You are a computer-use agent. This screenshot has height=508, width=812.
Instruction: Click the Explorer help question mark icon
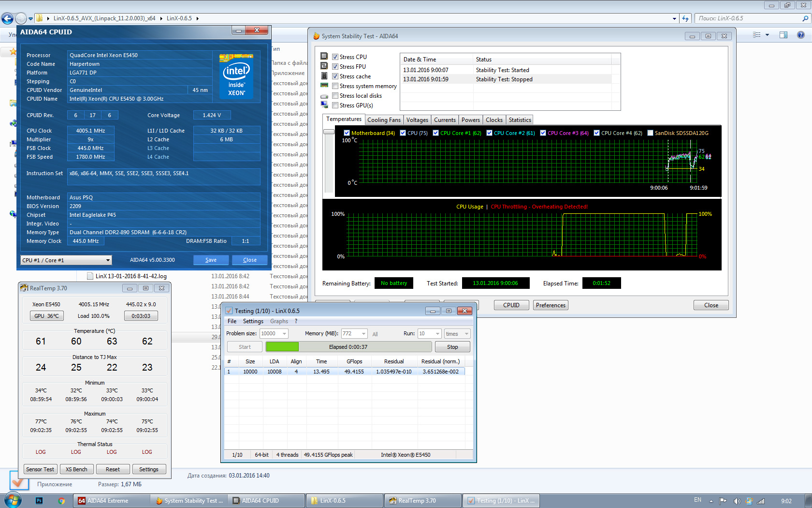click(801, 35)
